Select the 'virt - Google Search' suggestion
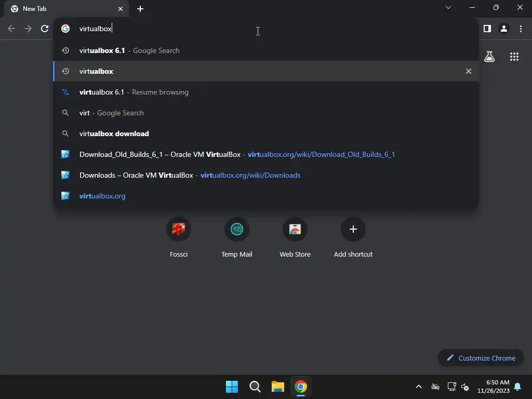 (x=266, y=113)
